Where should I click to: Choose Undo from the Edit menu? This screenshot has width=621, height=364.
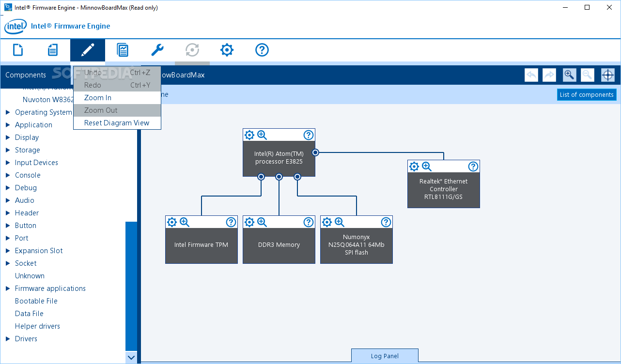[x=117, y=73]
